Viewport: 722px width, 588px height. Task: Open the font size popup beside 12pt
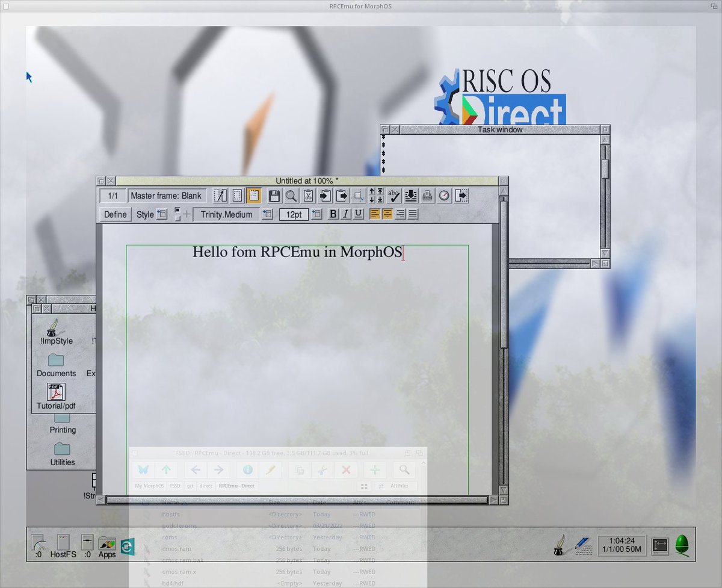316,214
